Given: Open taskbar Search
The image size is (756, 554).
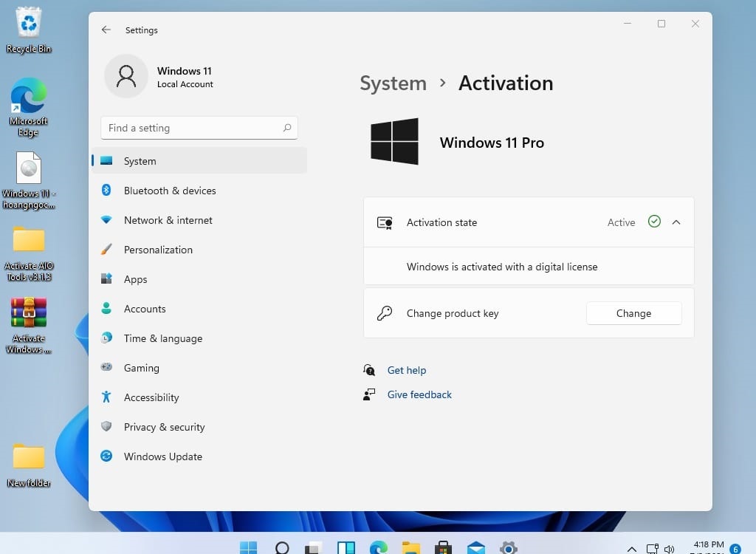Looking at the screenshot, I should [281, 548].
